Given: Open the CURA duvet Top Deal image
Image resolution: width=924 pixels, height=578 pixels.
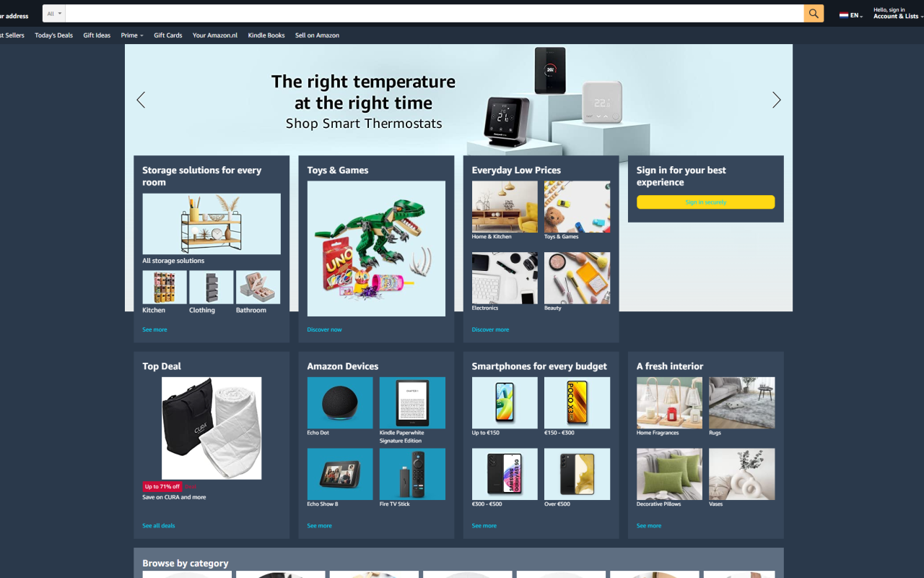Looking at the screenshot, I should click(212, 428).
